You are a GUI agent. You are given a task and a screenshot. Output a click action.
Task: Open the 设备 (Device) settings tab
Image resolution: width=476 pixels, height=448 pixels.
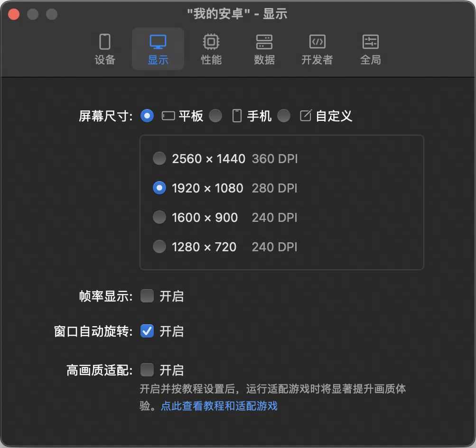coord(105,49)
